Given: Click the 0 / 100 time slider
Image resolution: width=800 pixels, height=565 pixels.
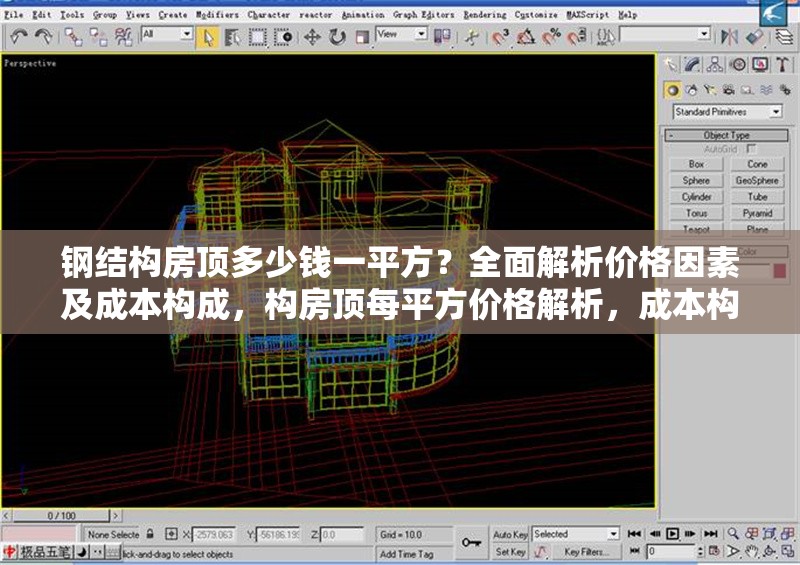Looking at the screenshot, I should tap(62, 516).
